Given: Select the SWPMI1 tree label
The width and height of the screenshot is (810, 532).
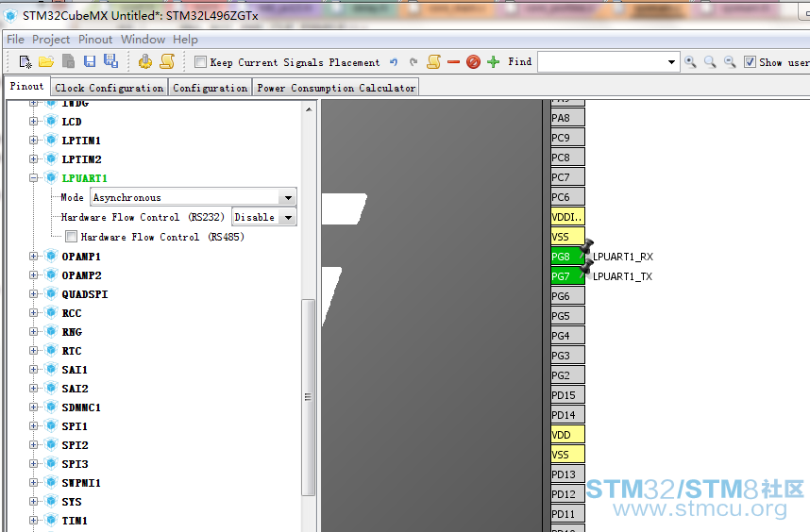Looking at the screenshot, I should pyautogui.click(x=81, y=482).
